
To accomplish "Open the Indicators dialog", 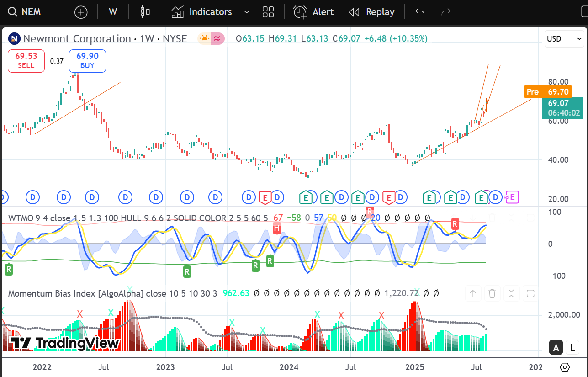I will pos(201,12).
